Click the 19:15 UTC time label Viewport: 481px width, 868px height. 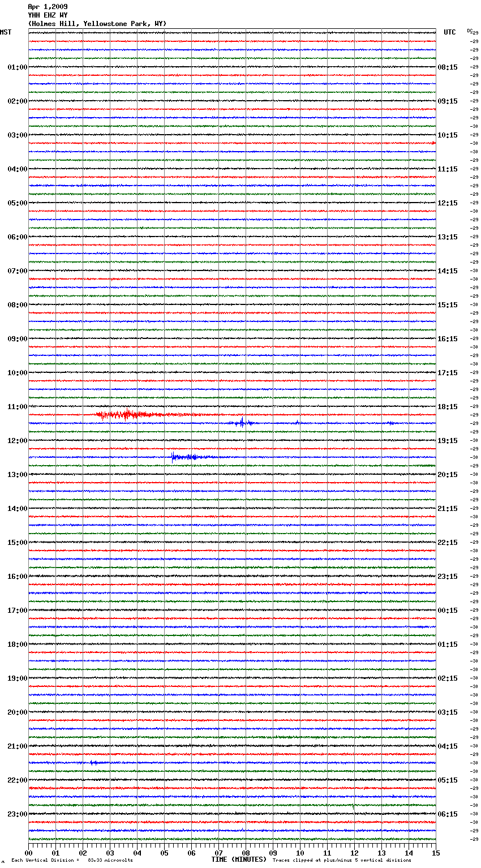click(x=448, y=441)
